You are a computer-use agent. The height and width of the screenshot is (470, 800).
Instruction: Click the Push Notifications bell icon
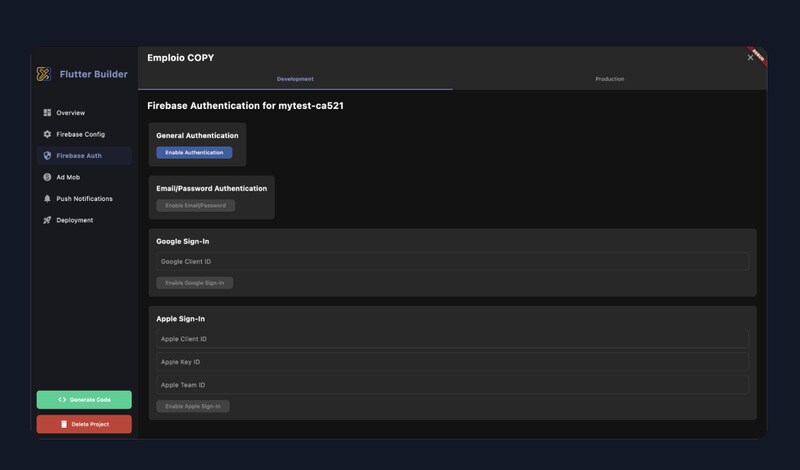pyautogui.click(x=47, y=199)
